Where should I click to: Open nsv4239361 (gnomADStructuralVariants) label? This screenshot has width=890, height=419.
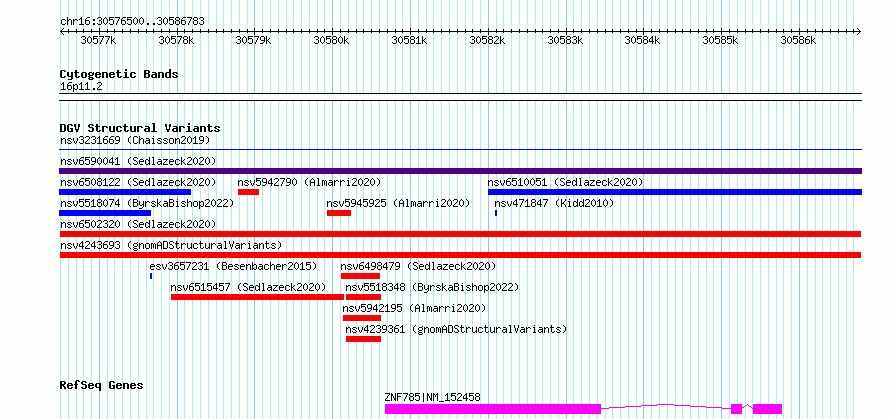tap(456, 329)
